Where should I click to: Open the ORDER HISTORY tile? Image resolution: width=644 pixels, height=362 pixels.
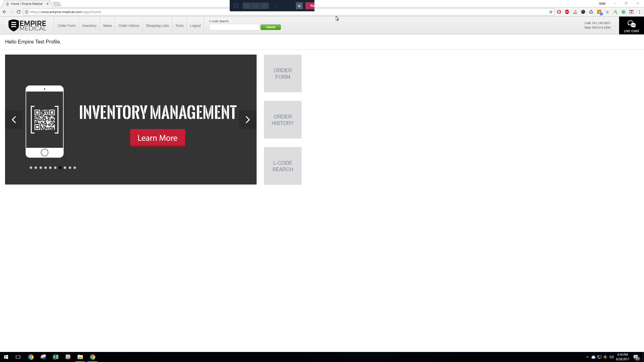click(x=283, y=120)
